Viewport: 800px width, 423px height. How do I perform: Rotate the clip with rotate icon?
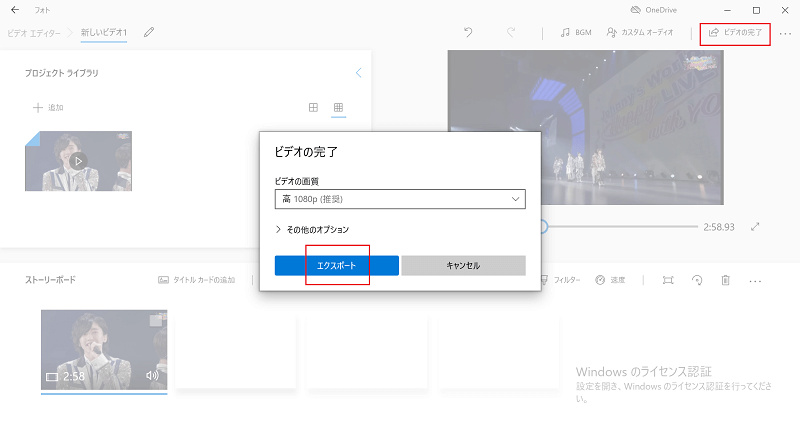[697, 280]
